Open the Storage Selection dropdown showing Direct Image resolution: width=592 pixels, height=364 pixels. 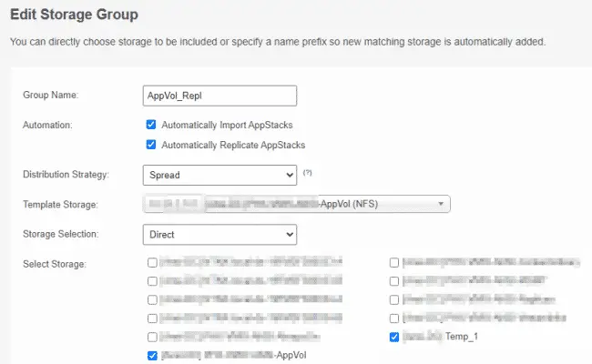[219, 235]
